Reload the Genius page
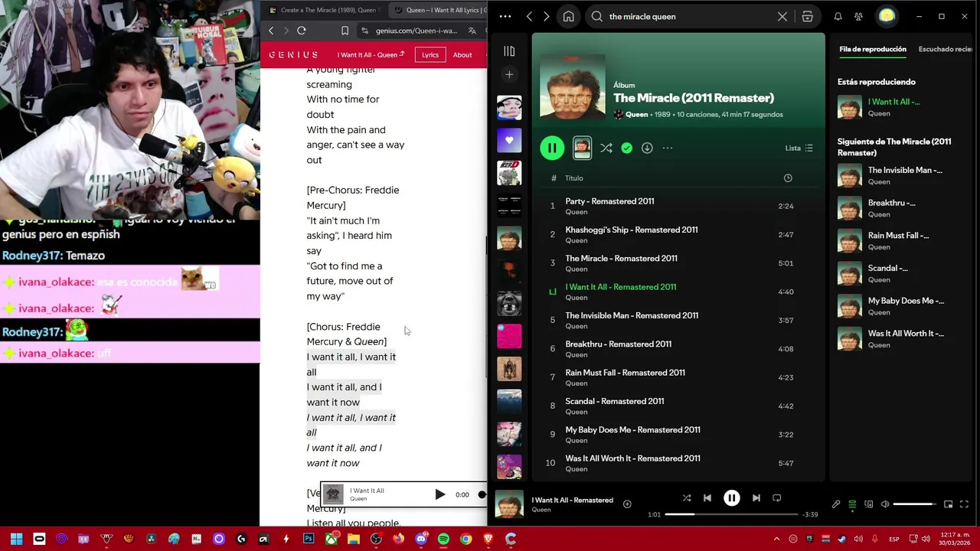This screenshot has width=980, height=551. point(302,31)
